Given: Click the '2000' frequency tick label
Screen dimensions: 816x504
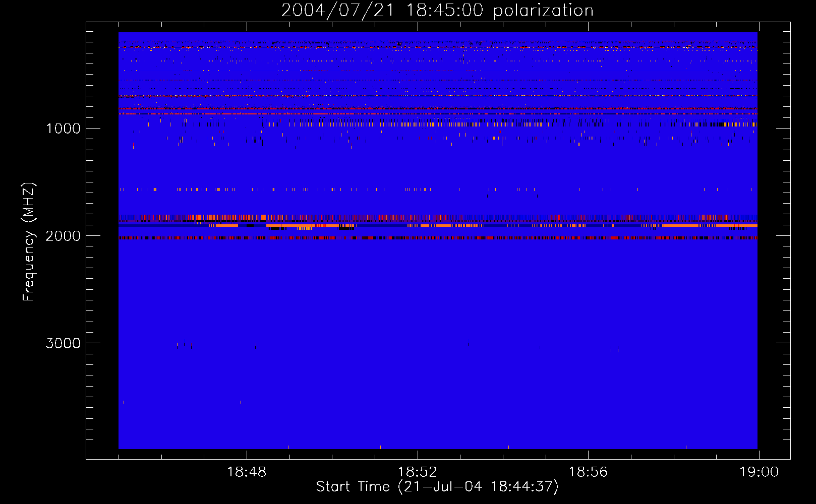Looking at the screenshot, I should point(63,236).
